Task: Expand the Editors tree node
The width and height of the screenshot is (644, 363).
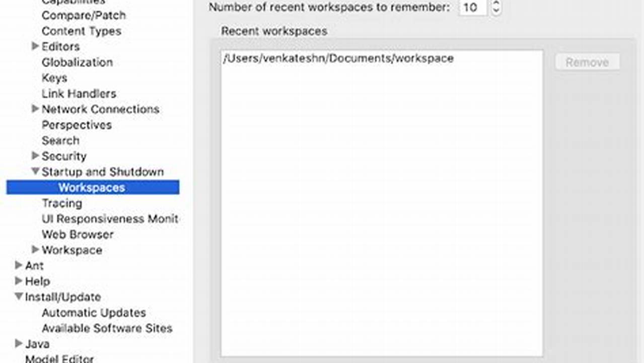Action: (x=35, y=46)
